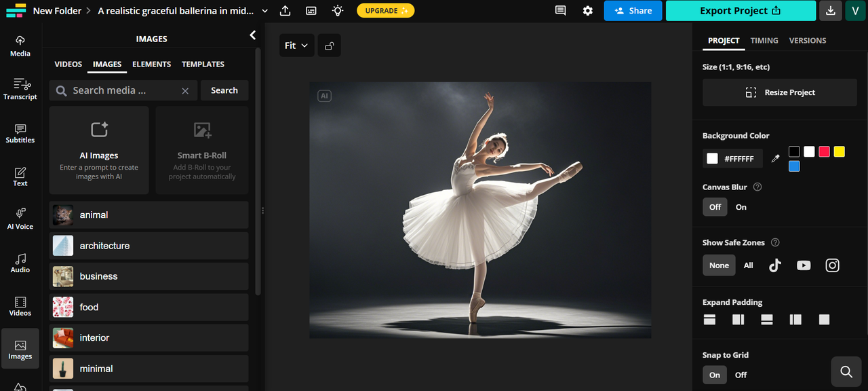Turn Snap to Grid On
868x391 pixels.
pyautogui.click(x=715, y=375)
